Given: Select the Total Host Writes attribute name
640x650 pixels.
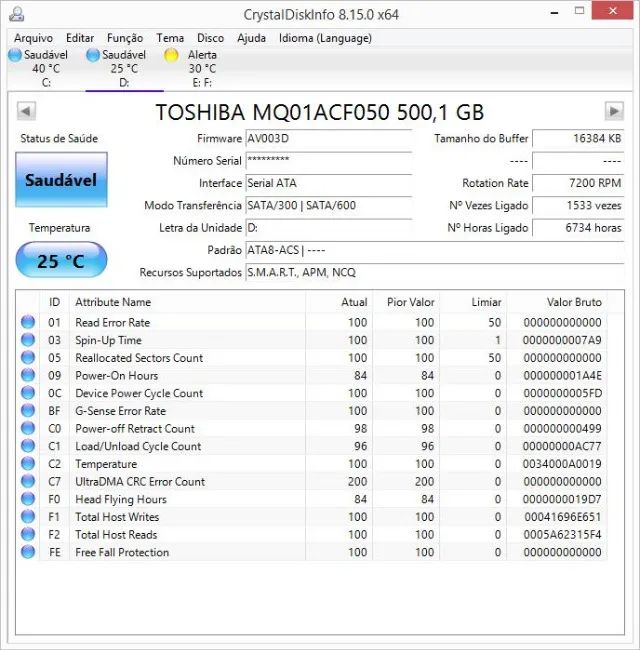Looking at the screenshot, I should point(117,517).
